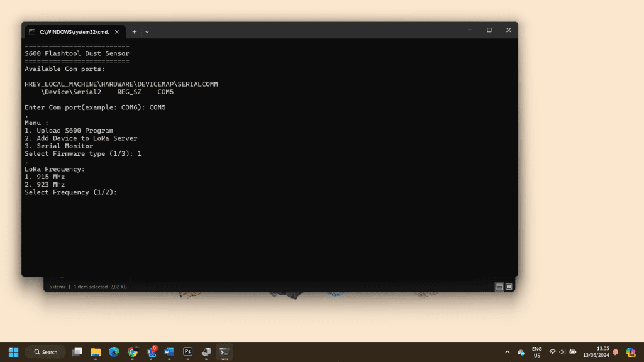
Task: Open the Windows Start menu
Action: click(13, 352)
